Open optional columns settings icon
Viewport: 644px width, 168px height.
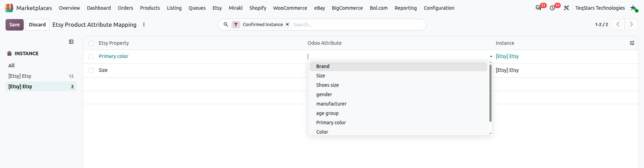click(x=632, y=43)
